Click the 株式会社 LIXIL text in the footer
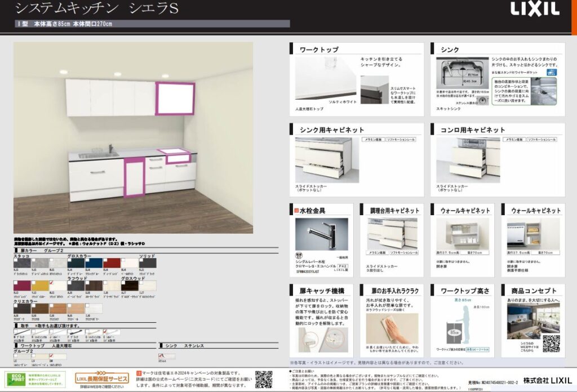This screenshot has height=392, width=577. [x=548, y=381]
